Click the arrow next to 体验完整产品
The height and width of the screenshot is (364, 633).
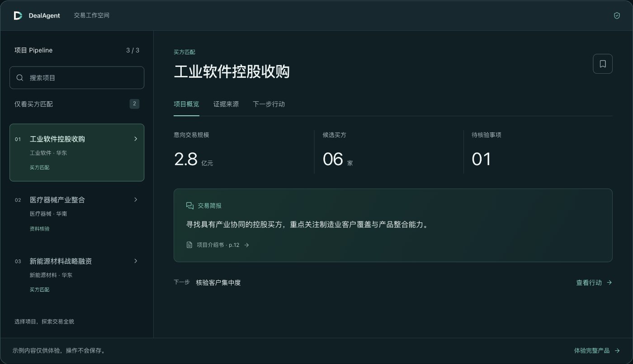point(617,350)
